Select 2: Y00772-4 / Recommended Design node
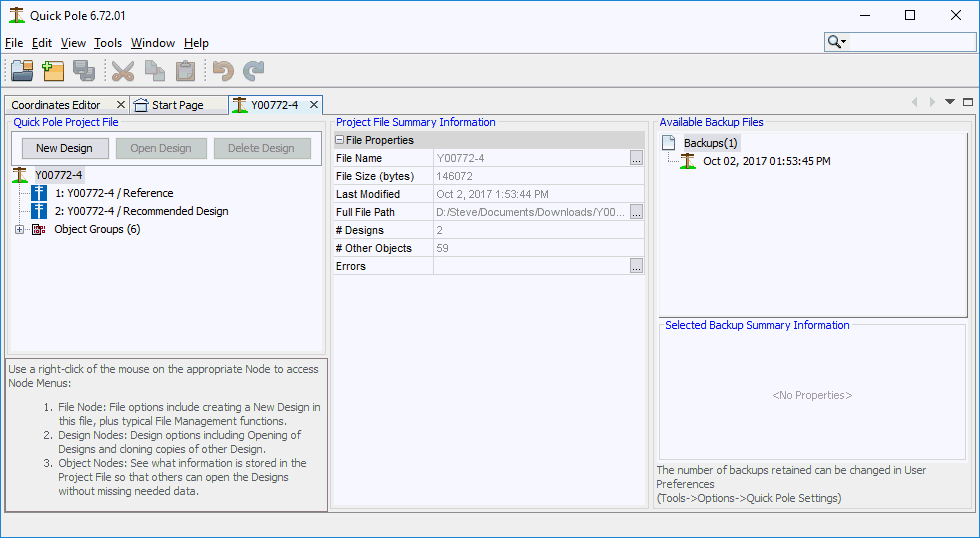The width and height of the screenshot is (980, 538). (141, 211)
